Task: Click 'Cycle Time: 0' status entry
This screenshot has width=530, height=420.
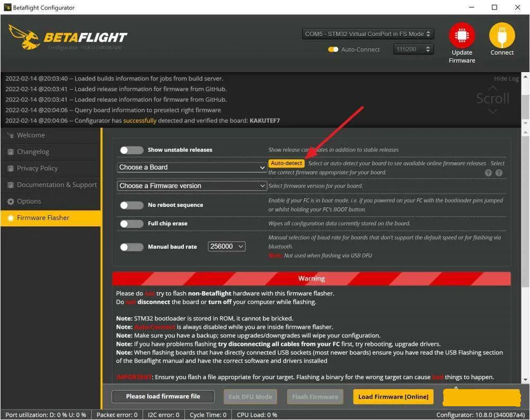Action: coord(208,415)
